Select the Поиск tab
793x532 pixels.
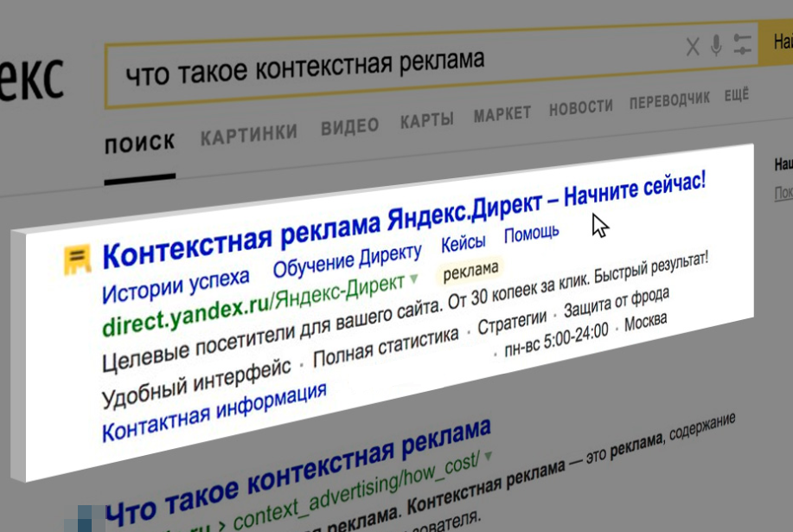point(139,144)
